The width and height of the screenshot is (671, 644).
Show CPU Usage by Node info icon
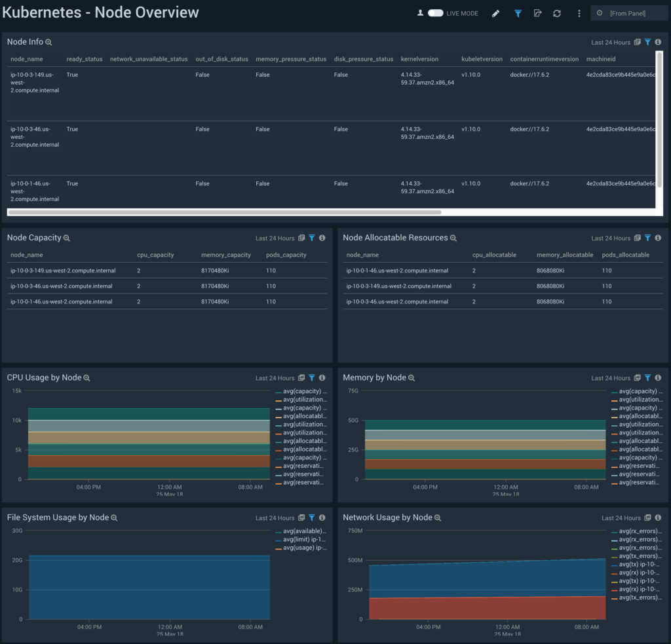click(x=322, y=378)
